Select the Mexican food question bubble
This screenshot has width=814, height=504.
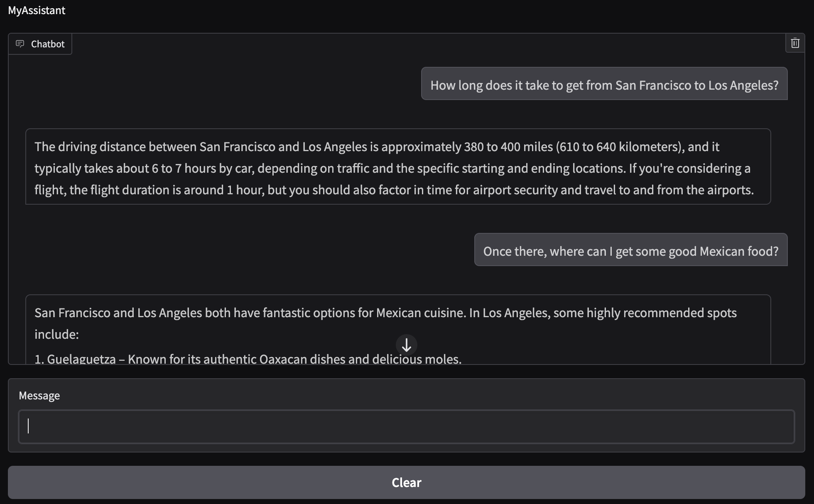coord(630,250)
